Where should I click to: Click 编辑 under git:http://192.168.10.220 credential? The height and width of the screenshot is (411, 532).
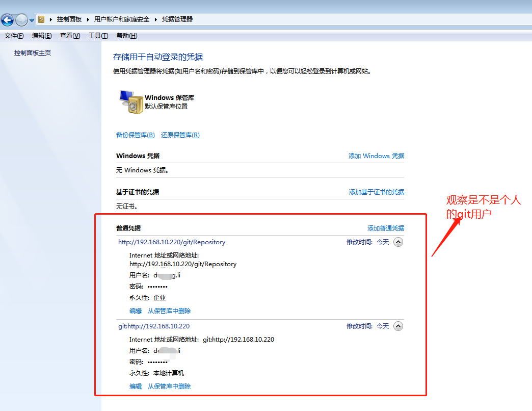point(136,386)
